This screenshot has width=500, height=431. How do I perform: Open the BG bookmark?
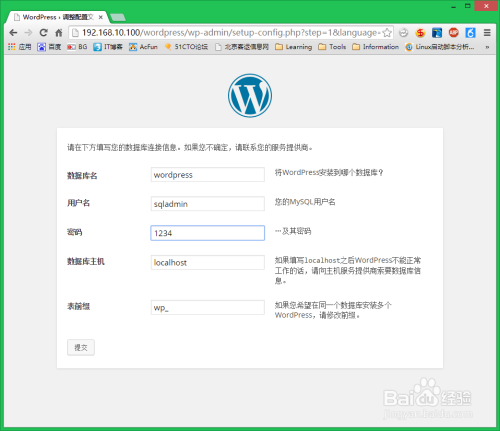point(77,47)
